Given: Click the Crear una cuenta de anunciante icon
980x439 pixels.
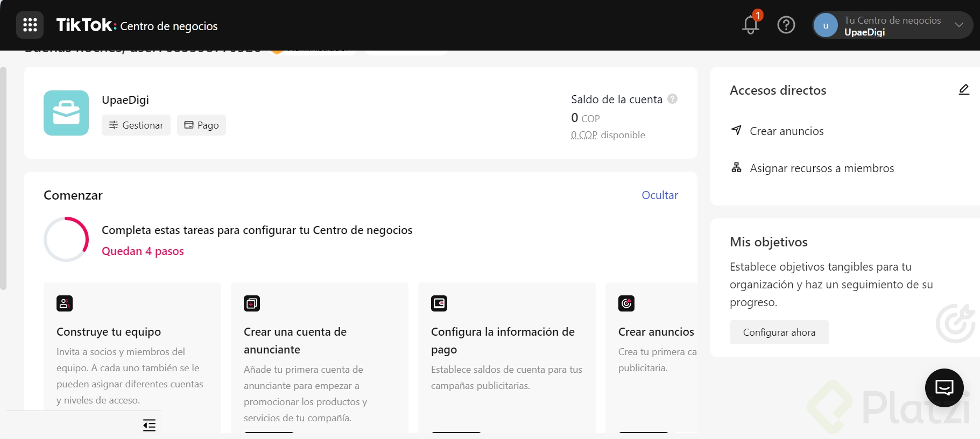Looking at the screenshot, I should [x=252, y=303].
